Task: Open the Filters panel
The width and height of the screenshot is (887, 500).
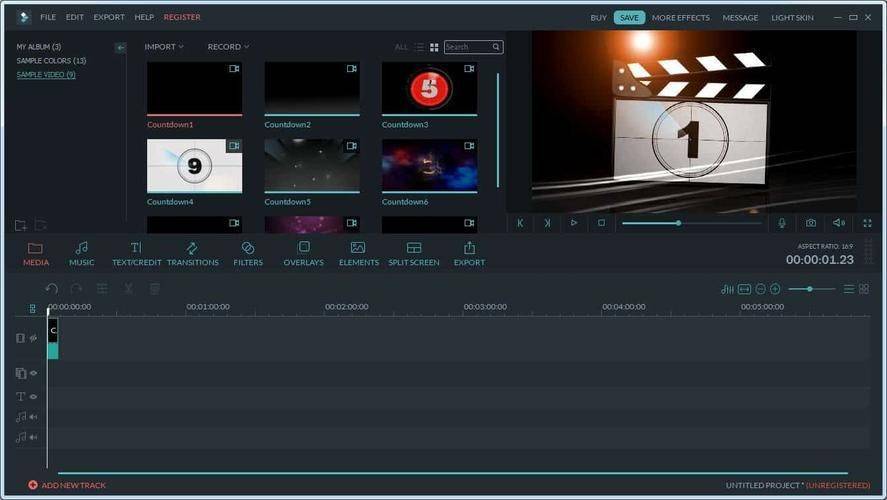Action: click(248, 254)
